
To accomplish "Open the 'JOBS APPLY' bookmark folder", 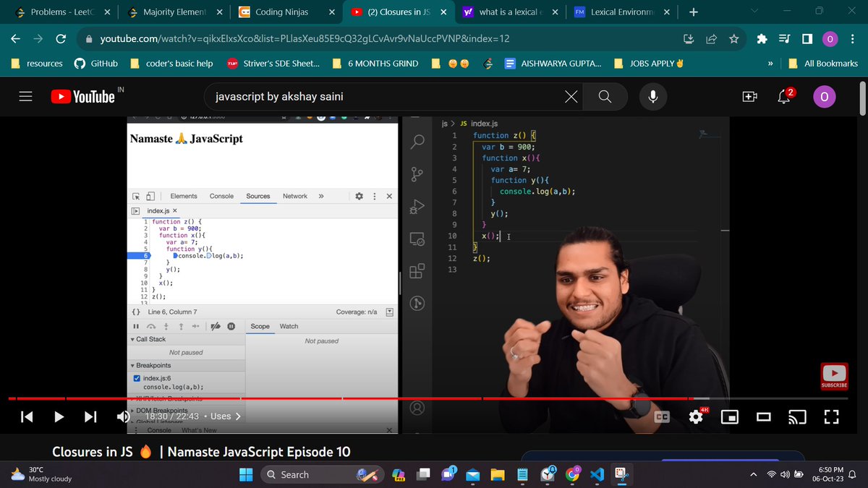I will point(650,64).
